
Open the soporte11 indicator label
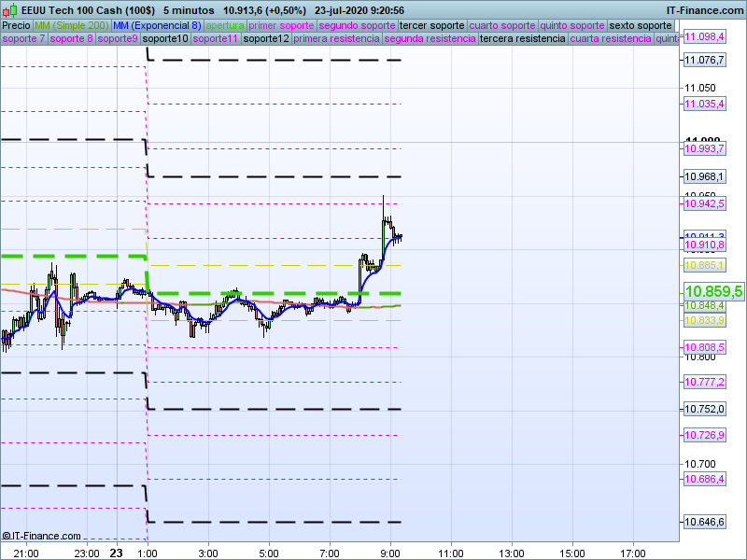coord(216,38)
